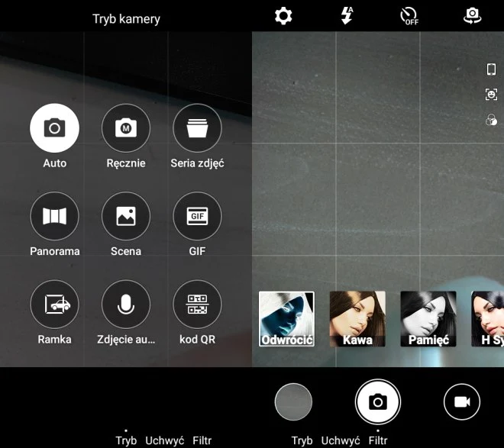The height and width of the screenshot is (448, 504).
Task: Apply the Kawa filter
Action: pyautogui.click(x=357, y=319)
